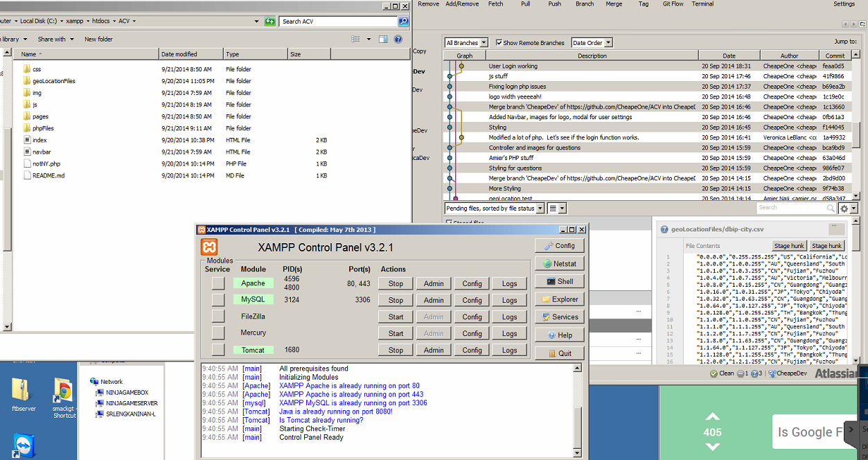Image resolution: width=868 pixels, height=460 pixels.
Task: Click New folder in Explorer
Action: click(x=98, y=39)
